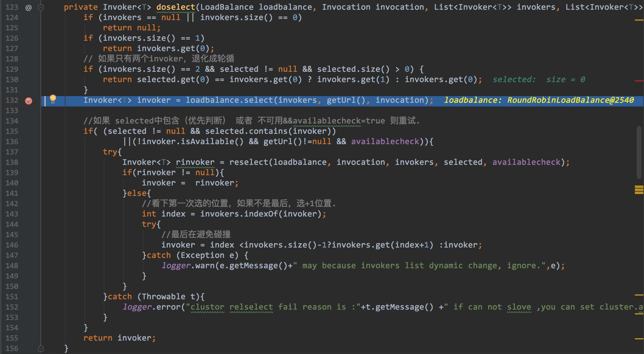This screenshot has width=644, height=354.
Task: Click the inline debug value RoundRobinLoadBalance@2540
Action: [x=570, y=100]
